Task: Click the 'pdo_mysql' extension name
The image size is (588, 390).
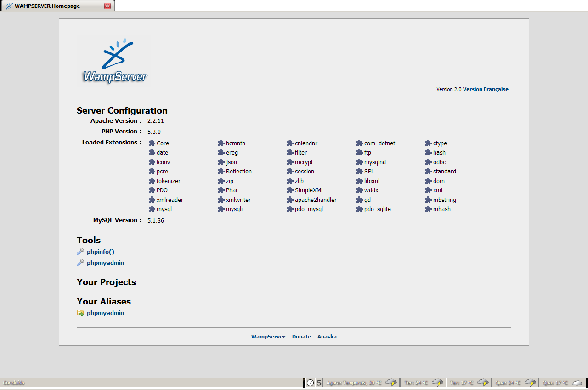Action: click(309, 209)
